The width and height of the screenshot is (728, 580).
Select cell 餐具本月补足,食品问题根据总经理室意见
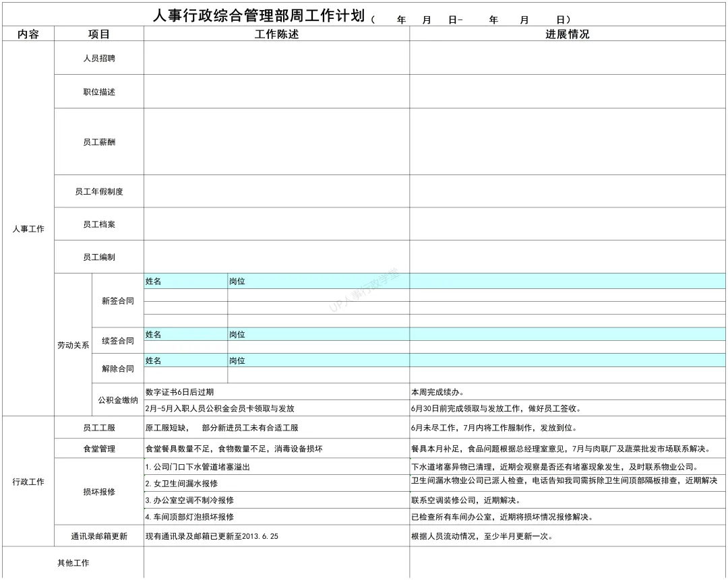(568, 448)
